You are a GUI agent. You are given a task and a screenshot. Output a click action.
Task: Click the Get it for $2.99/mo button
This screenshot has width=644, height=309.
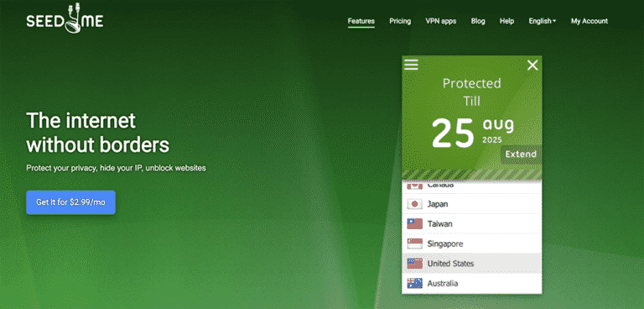[x=70, y=202]
